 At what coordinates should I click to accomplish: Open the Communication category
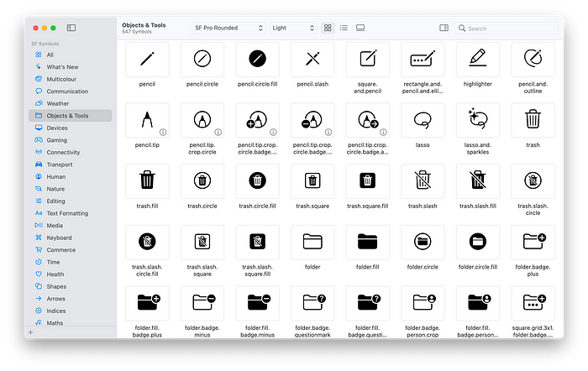click(71, 91)
